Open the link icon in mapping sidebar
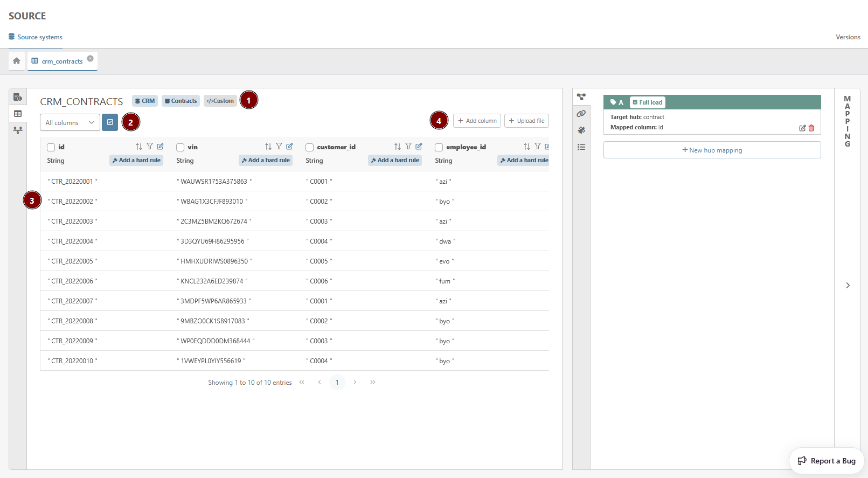This screenshot has height=478, width=868. [581, 114]
